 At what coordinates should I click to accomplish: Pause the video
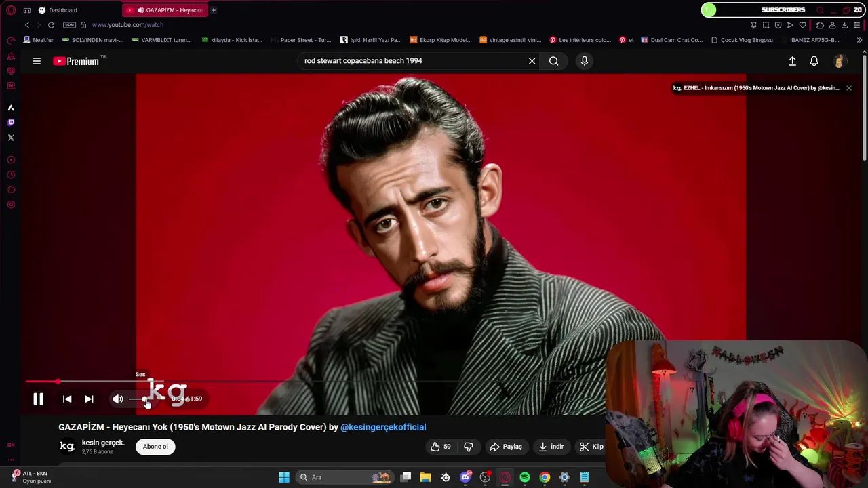(x=38, y=399)
